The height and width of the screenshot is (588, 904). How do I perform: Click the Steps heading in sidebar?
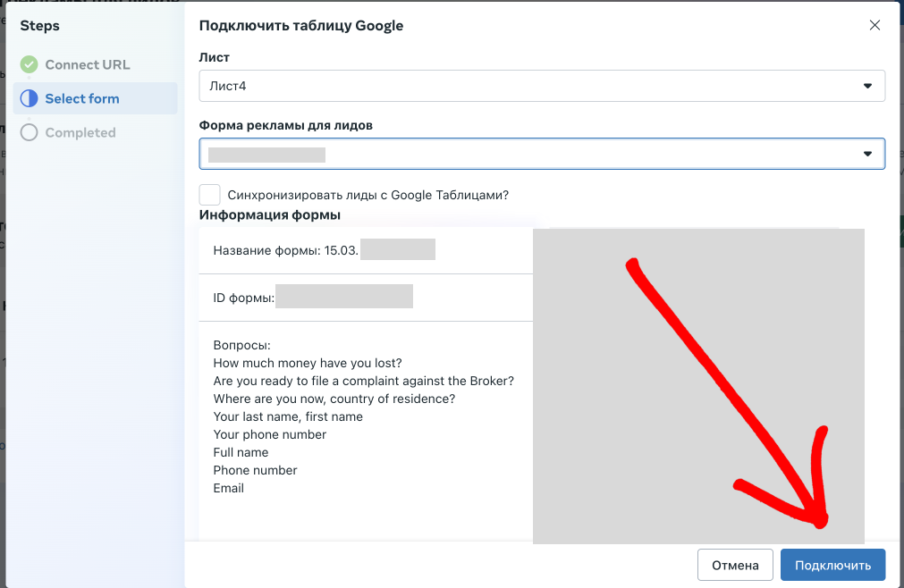[39, 26]
